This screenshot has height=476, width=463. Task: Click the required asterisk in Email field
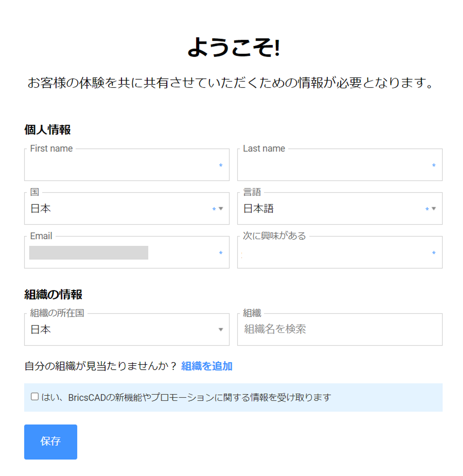click(x=221, y=253)
